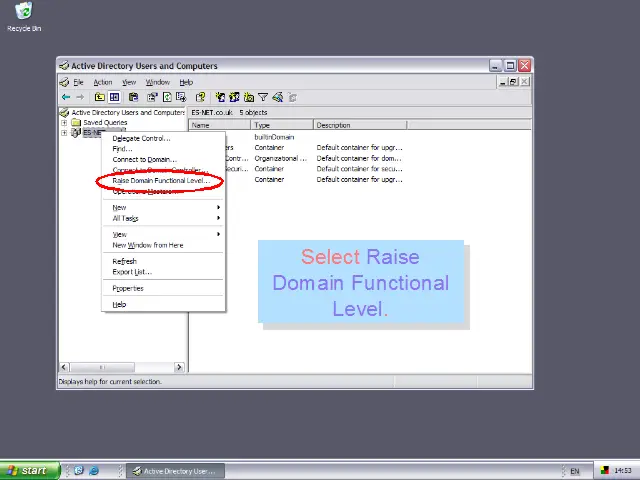The image size is (640, 480).
Task: Open Properties via toolbar icon
Action: coord(152,97)
